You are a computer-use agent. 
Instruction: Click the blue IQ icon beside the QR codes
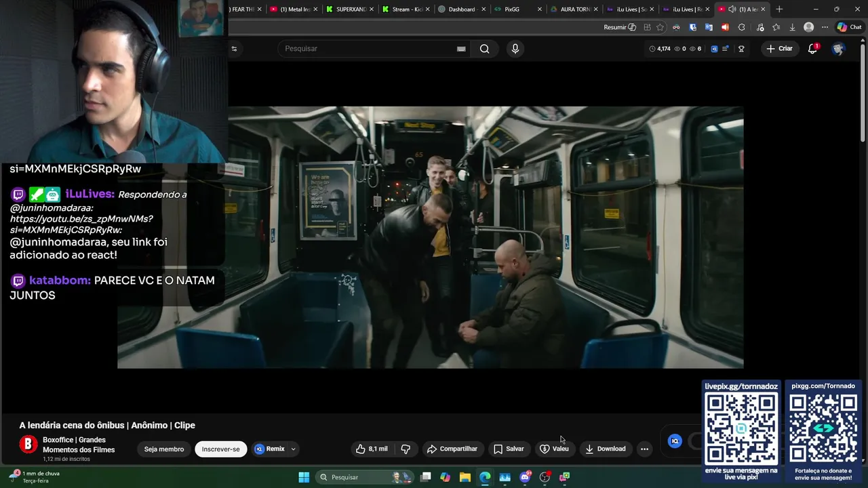(675, 441)
